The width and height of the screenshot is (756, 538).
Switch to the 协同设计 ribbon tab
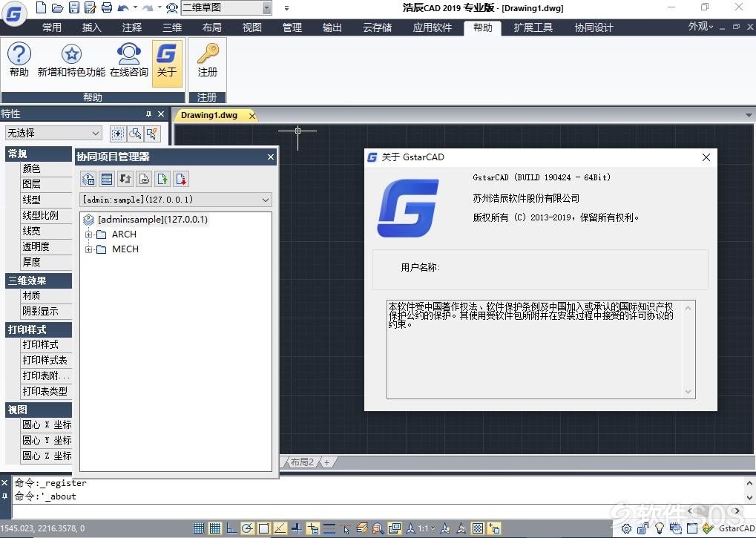pos(594,27)
